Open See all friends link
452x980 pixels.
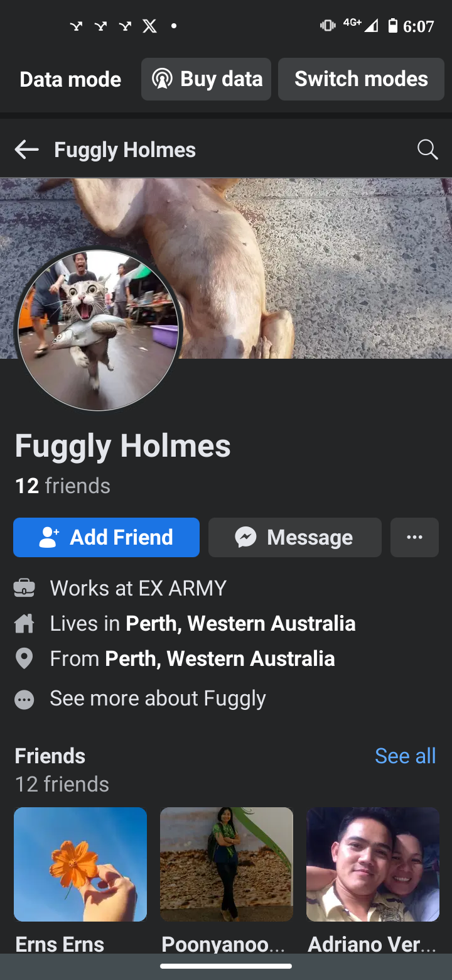click(x=405, y=756)
